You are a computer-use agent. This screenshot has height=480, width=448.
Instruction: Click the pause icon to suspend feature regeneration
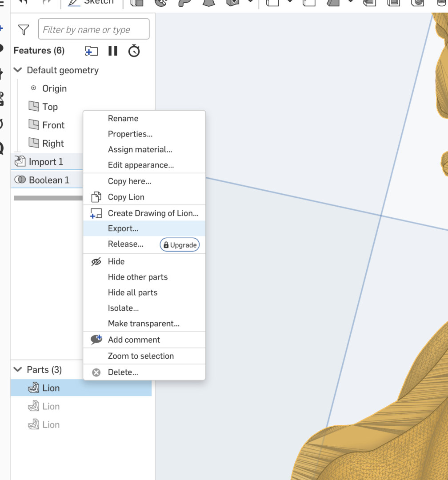coord(112,51)
